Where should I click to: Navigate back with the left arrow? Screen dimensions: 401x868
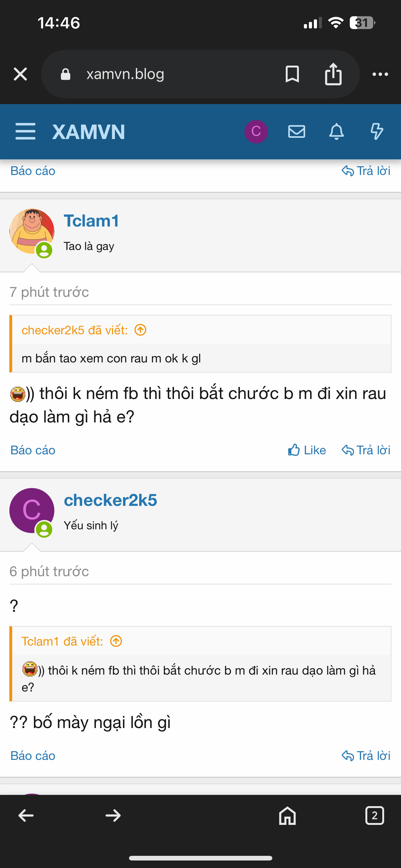click(26, 816)
